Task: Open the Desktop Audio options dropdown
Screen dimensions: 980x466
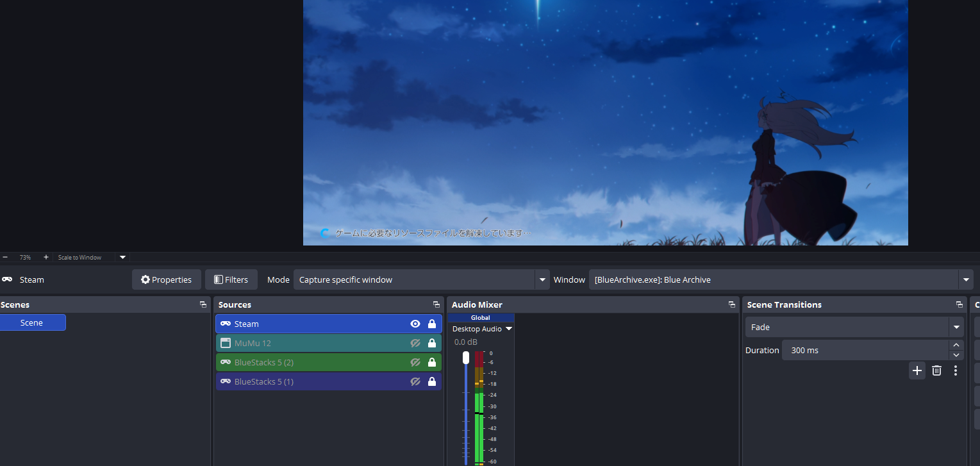Action: (509, 329)
